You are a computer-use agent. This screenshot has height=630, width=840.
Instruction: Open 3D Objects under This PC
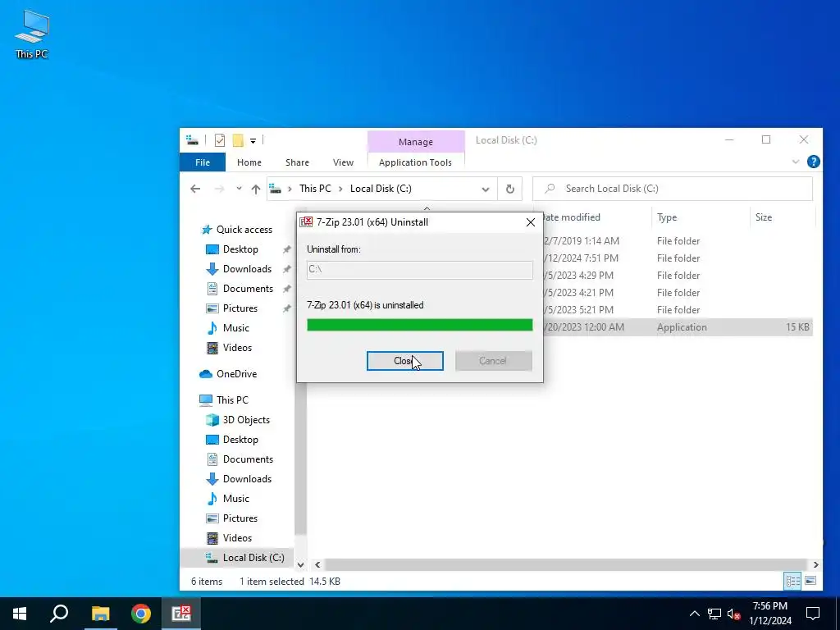pyautogui.click(x=246, y=420)
